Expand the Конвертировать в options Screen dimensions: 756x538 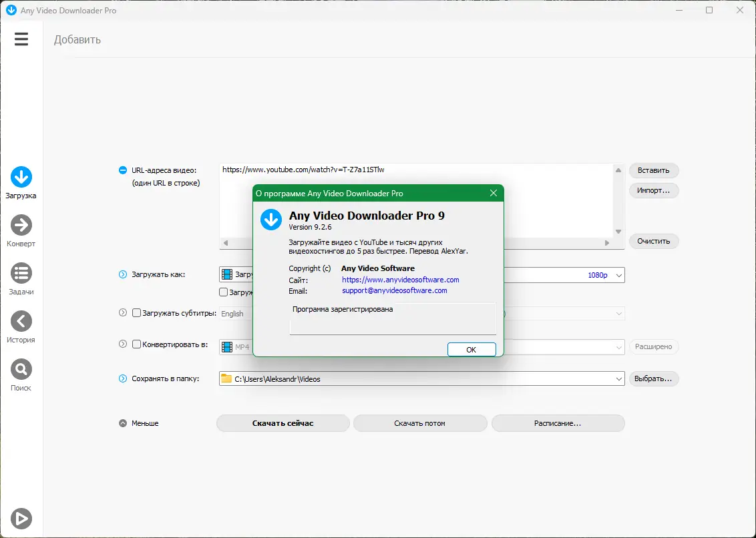click(x=123, y=344)
